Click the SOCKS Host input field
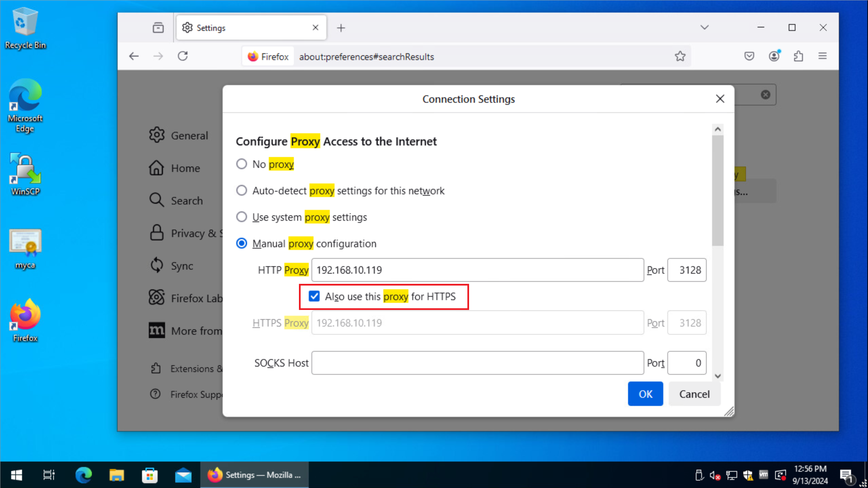This screenshot has width=868, height=488. pos(478,363)
